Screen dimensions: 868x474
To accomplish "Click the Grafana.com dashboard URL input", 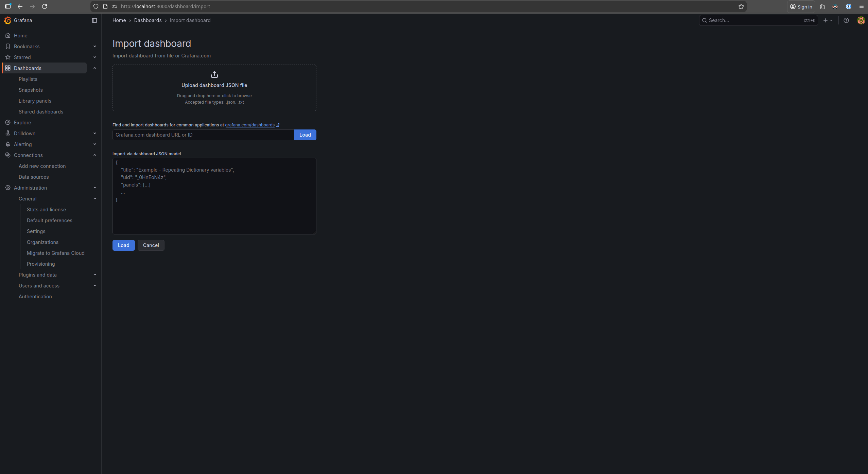I will pos(203,135).
